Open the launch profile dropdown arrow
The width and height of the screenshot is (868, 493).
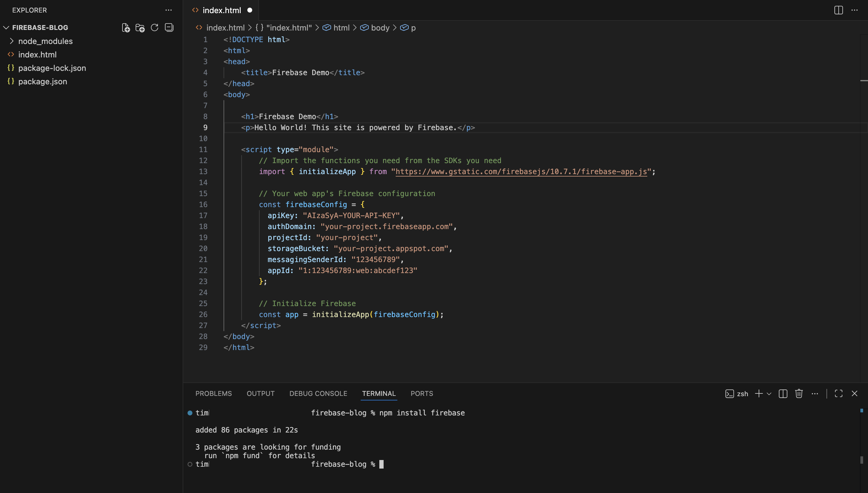coord(769,394)
